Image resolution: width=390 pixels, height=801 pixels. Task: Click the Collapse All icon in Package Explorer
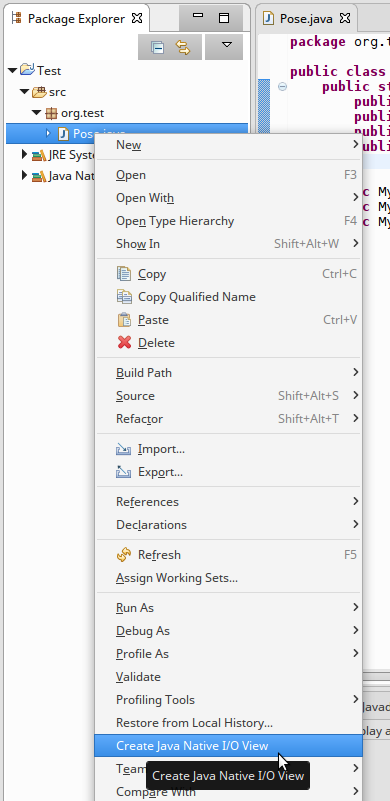click(157, 48)
